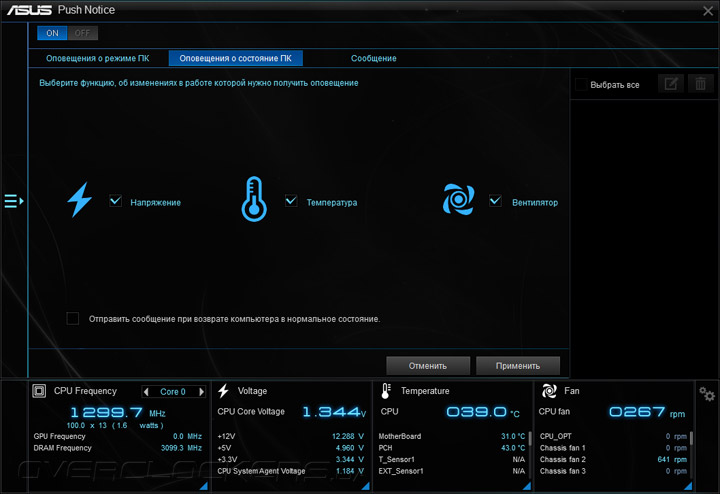
Task: Click the Напряжение label
Action: [156, 202]
